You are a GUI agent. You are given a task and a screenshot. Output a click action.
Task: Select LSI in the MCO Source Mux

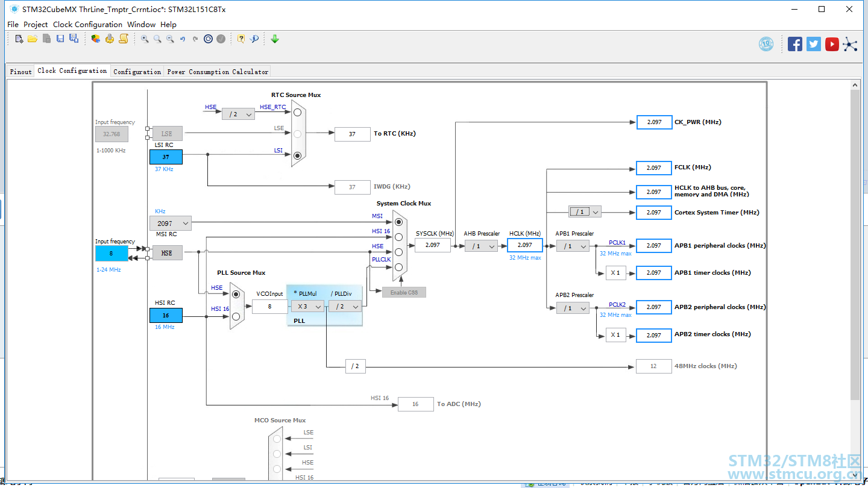[277, 454]
